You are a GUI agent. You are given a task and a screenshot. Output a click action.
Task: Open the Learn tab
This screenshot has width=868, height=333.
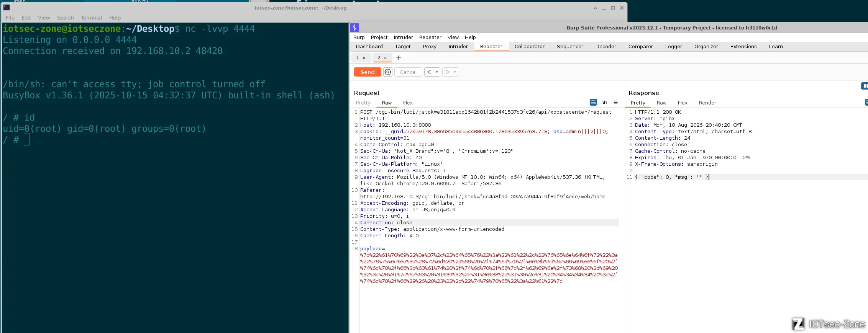[776, 47]
